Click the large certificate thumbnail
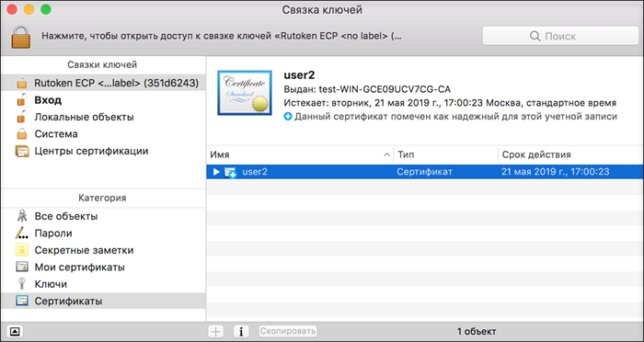Viewport: 644px width, 342px height. (245, 93)
